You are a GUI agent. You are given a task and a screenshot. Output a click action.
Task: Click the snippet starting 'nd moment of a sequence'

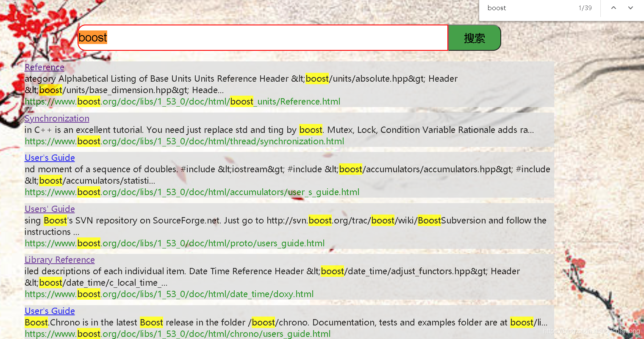[287, 175]
